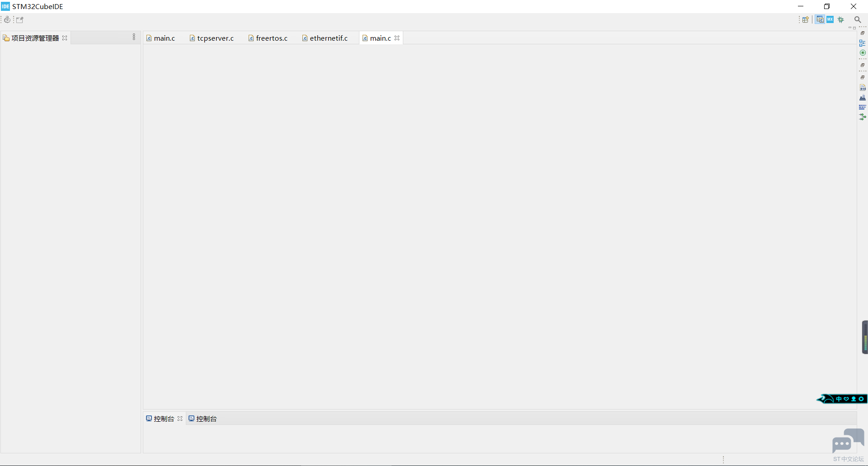Click the Open Perspective icon
Image resolution: width=868 pixels, height=466 pixels.
pyautogui.click(x=806, y=19)
